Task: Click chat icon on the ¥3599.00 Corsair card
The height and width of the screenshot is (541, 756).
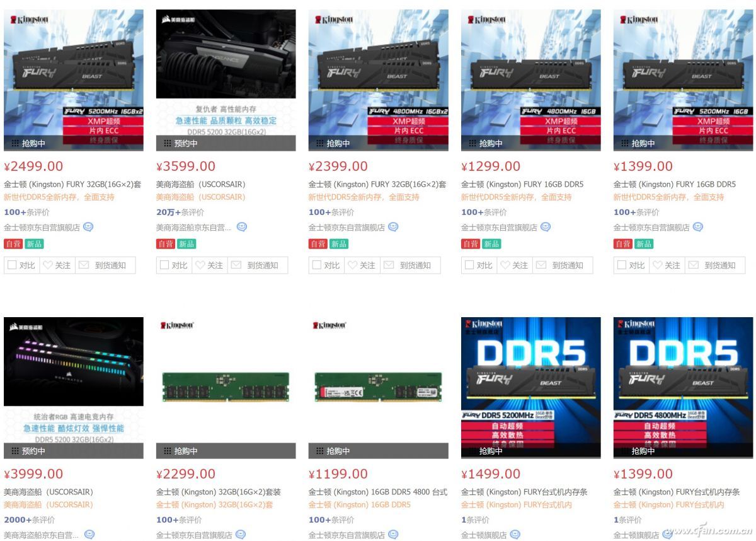Action: coord(242,227)
